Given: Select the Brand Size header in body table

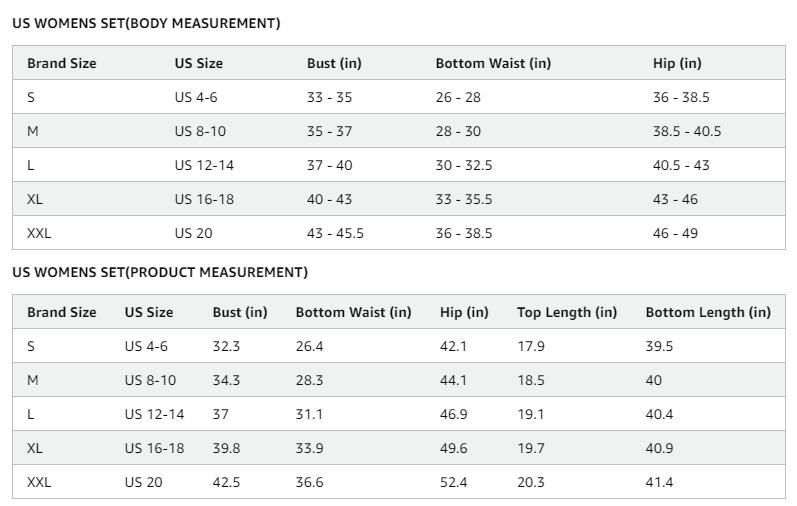Looking at the screenshot, I should (x=62, y=63).
